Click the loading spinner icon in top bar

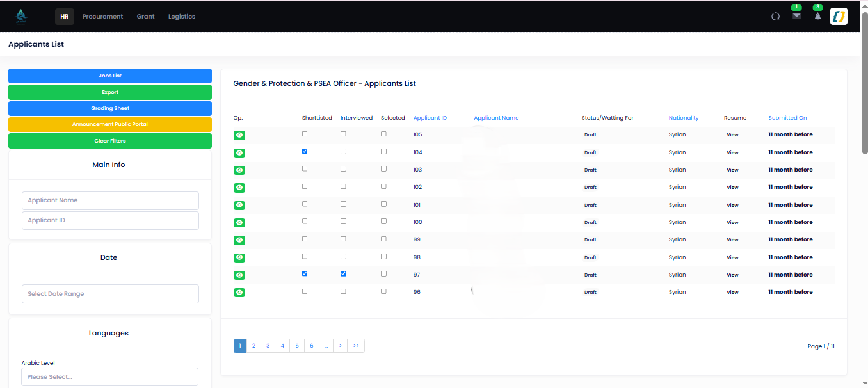coord(775,17)
